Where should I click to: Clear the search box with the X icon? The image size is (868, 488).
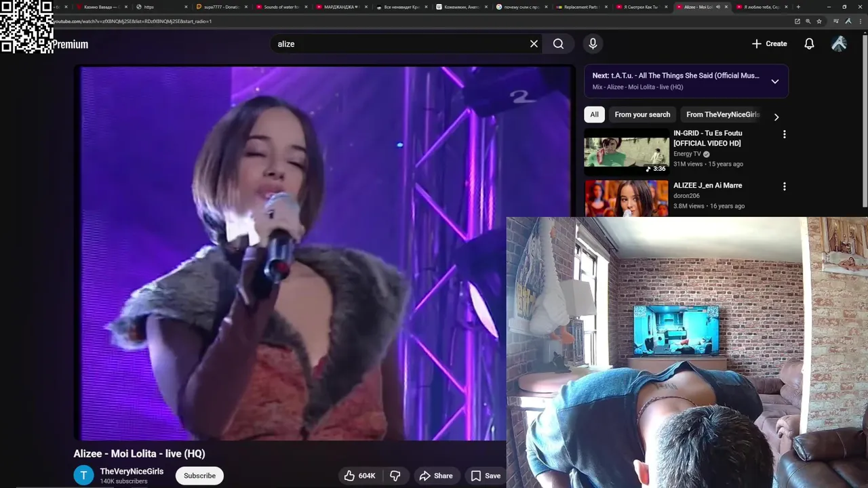(x=534, y=43)
